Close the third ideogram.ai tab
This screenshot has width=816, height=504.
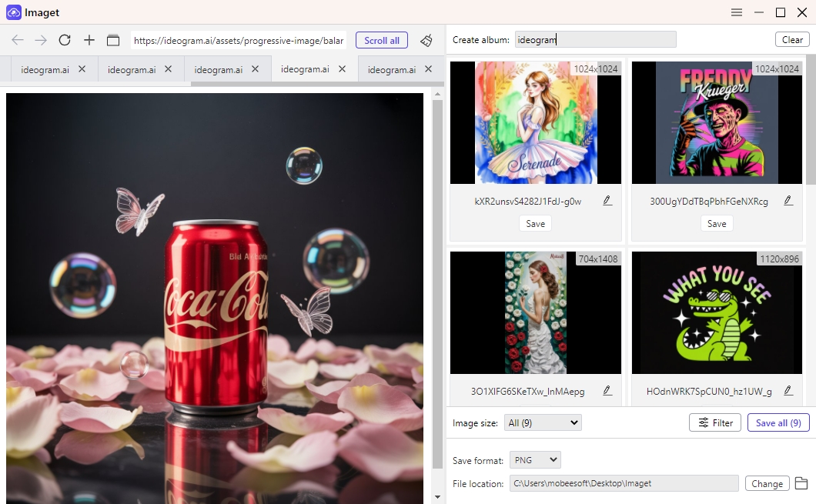255,68
